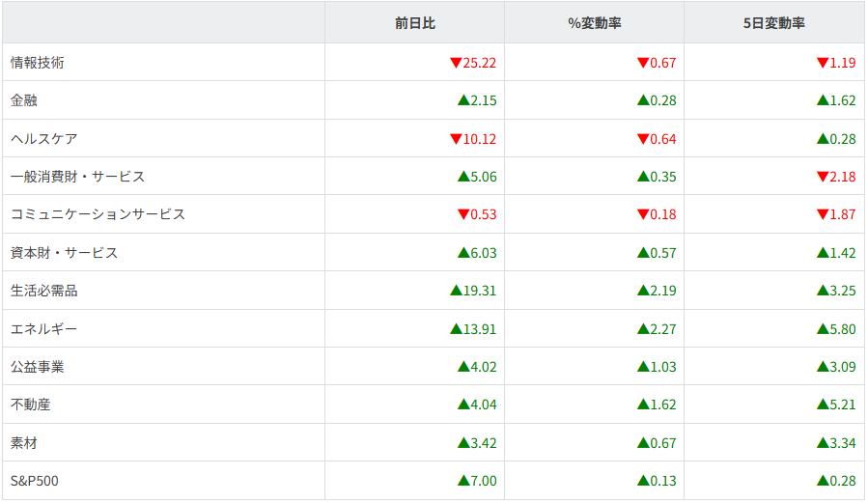Click the S&P500 row label
Viewport: 868px width, 503px height.
pyautogui.click(x=35, y=481)
